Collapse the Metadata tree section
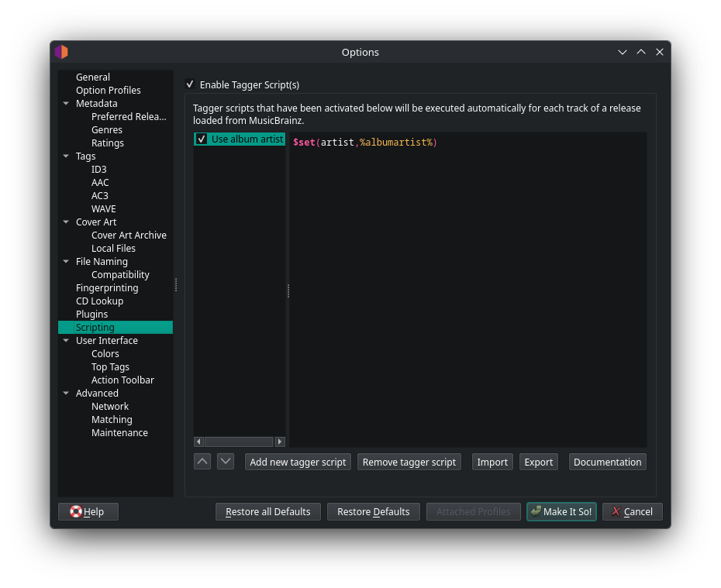The image size is (721, 588). [x=66, y=103]
